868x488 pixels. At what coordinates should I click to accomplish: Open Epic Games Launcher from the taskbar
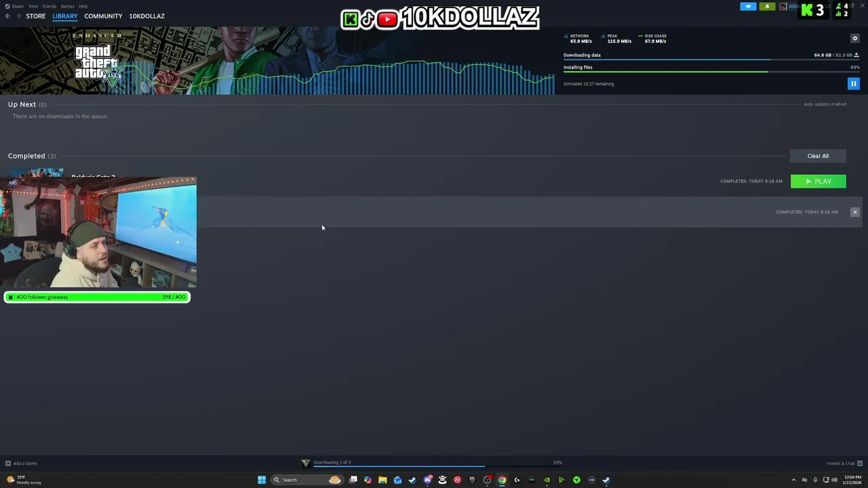click(472, 480)
